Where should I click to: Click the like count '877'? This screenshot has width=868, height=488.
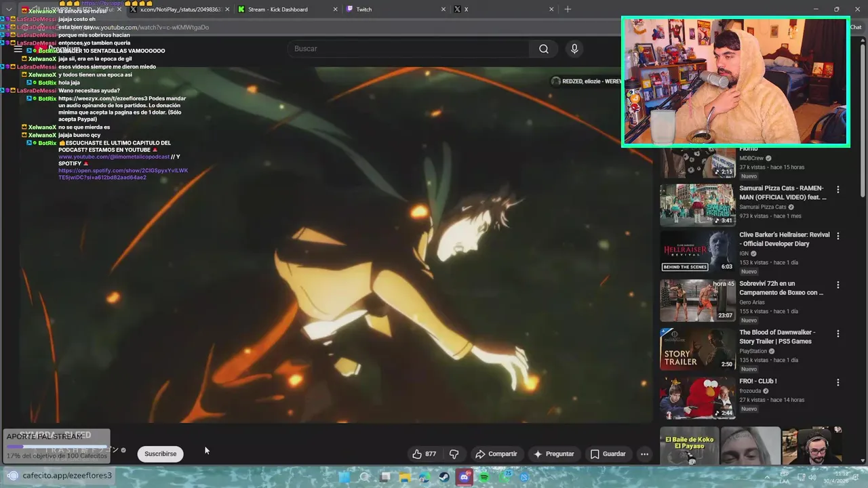[x=431, y=454]
